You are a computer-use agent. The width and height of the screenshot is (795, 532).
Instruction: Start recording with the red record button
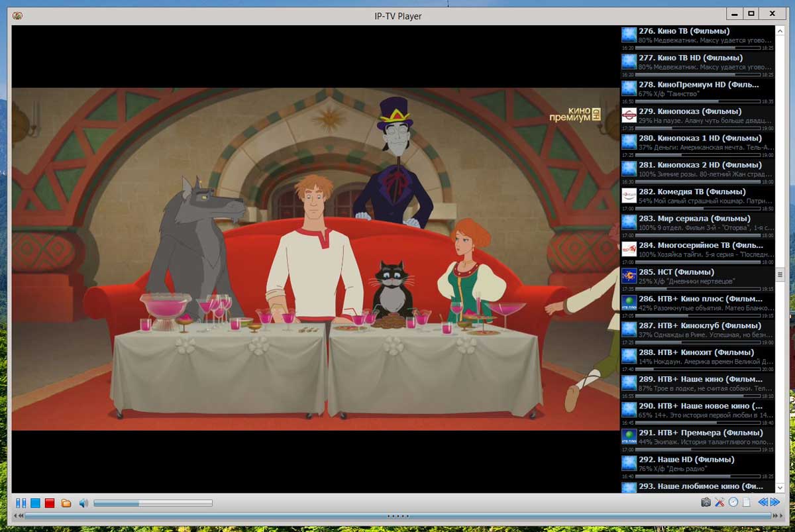click(50, 504)
